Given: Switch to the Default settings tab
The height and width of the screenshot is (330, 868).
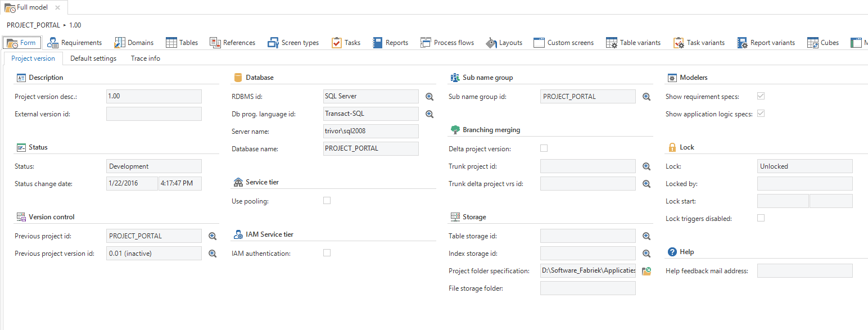Looking at the screenshot, I should tap(93, 58).
